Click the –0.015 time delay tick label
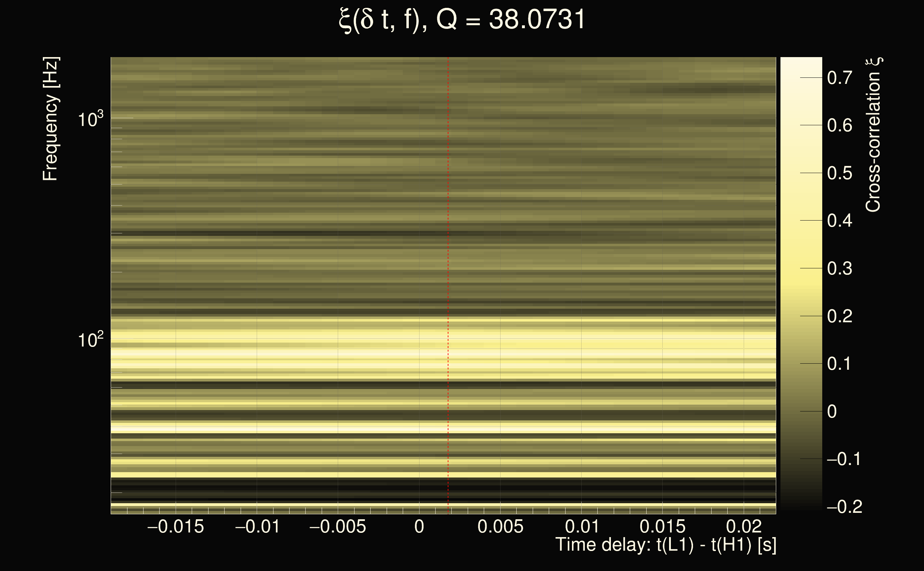Viewport: 924px width, 571px height. 176,526
